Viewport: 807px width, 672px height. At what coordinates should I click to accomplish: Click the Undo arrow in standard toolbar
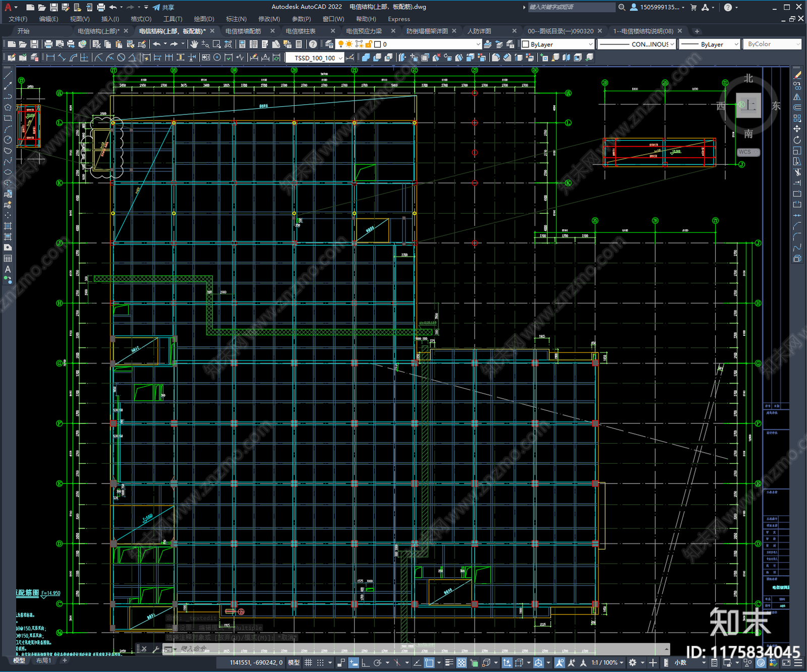(x=157, y=44)
